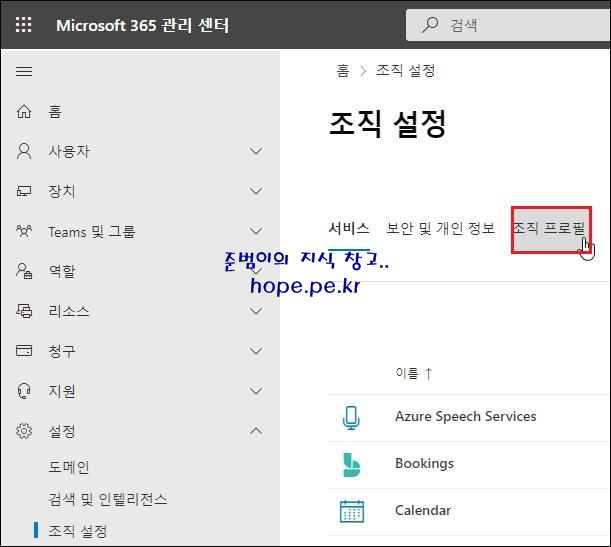Open the app launcher waffle icon
Image resolution: width=611 pixels, height=547 pixels.
tap(24, 25)
